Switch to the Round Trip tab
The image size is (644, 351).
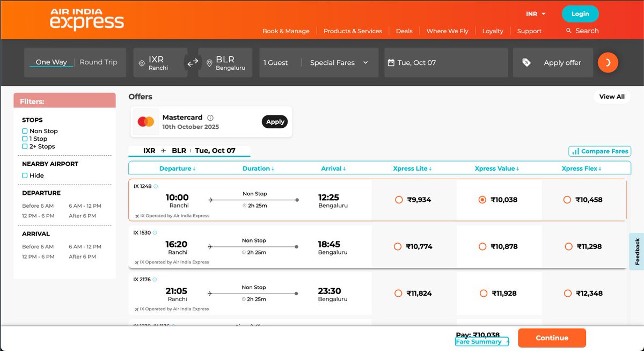(x=98, y=62)
